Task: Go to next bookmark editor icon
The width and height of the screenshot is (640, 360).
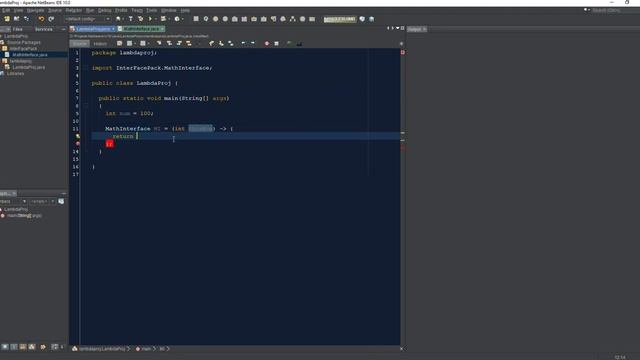Action: click(221, 43)
